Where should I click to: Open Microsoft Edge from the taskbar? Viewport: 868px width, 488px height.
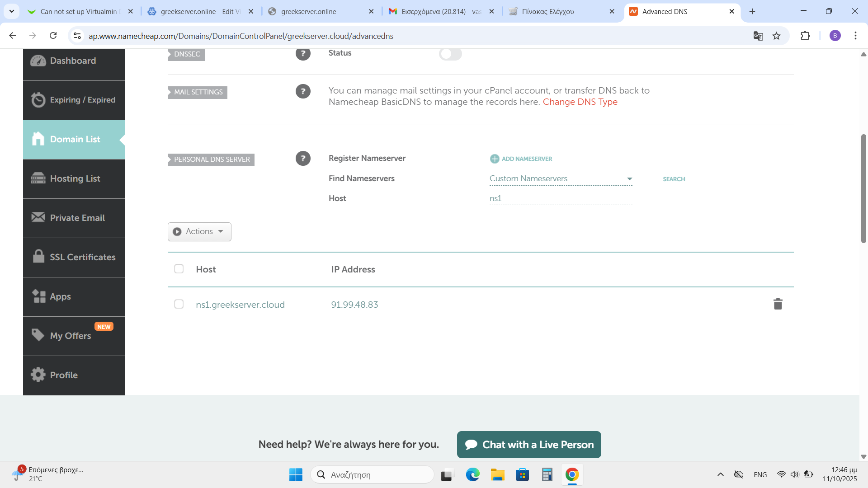(472, 474)
